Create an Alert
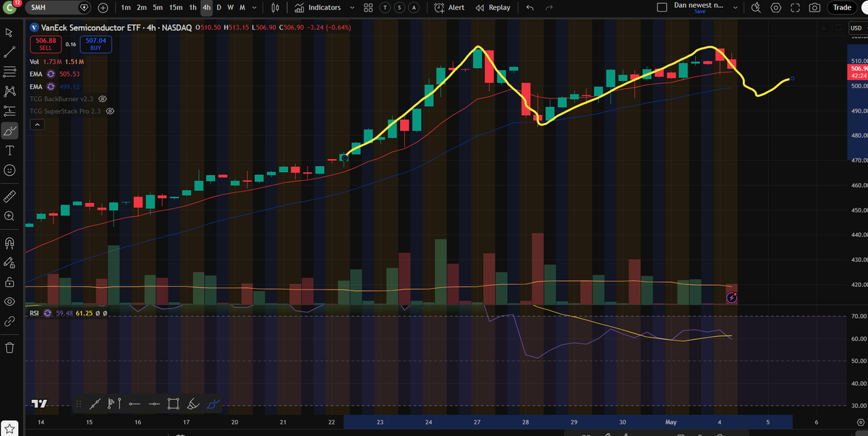This screenshot has height=436, width=868. (450, 7)
